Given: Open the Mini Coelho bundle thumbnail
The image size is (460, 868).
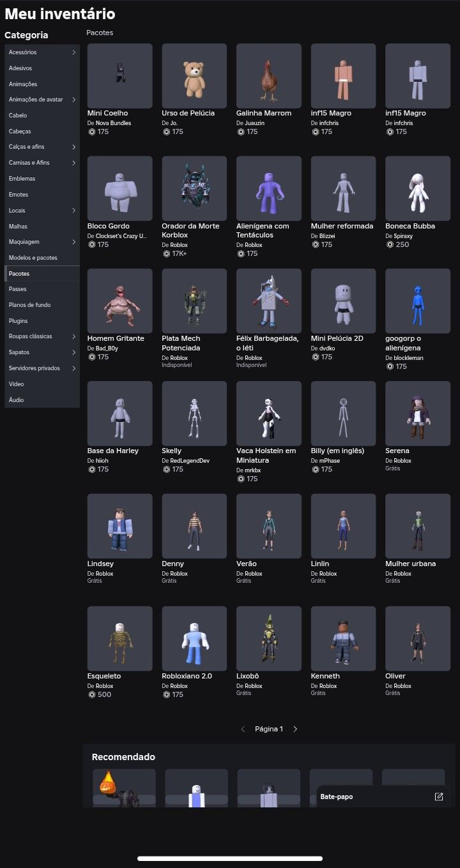Looking at the screenshot, I should click(120, 76).
